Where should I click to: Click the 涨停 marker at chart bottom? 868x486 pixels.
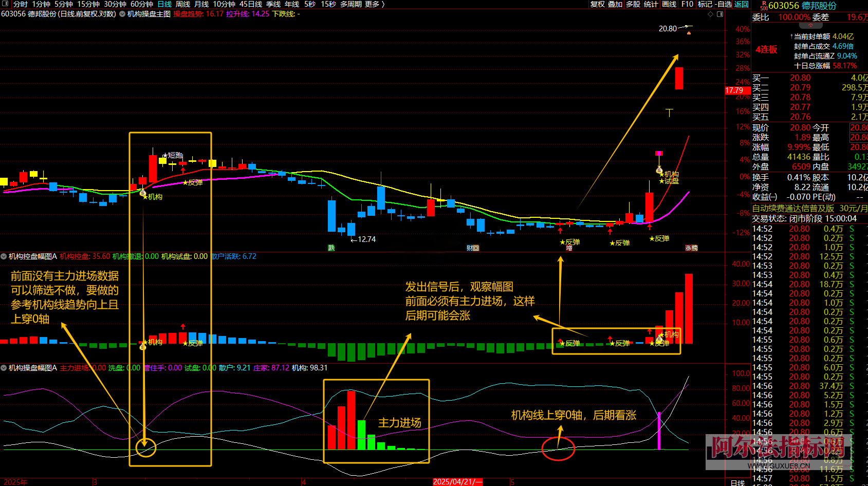point(691,248)
